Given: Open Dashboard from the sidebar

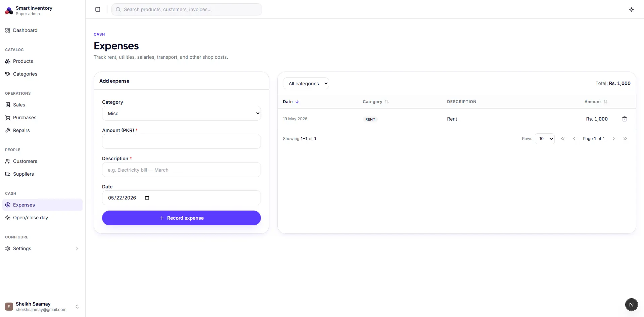Looking at the screenshot, I should (42, 30).
